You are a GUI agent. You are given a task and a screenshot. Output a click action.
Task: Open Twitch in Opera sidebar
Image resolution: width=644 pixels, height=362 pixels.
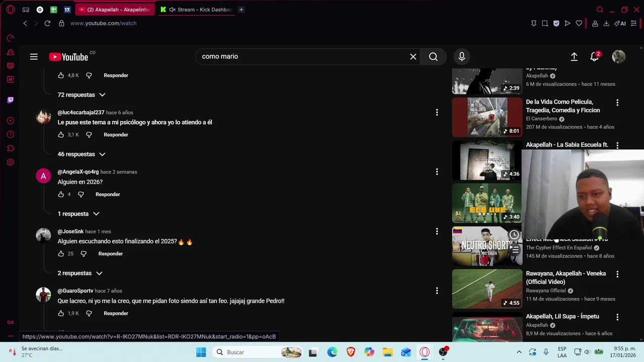click(11, 100)
